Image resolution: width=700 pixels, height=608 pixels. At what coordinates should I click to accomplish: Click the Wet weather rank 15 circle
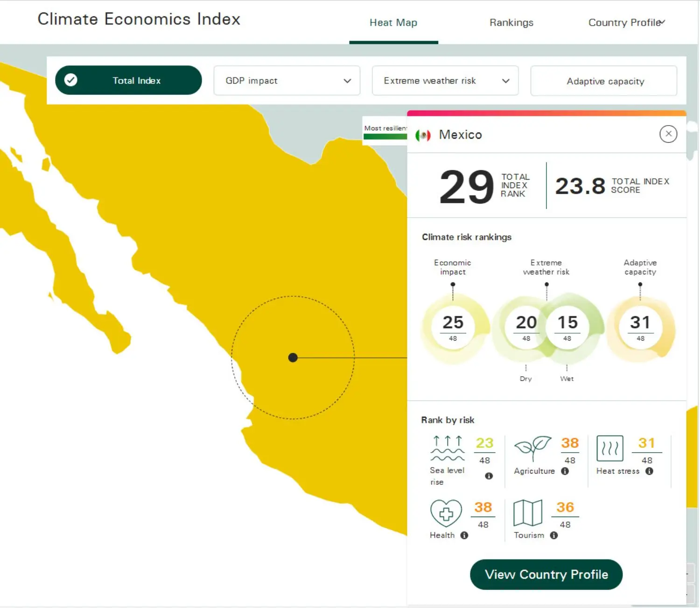click(x=567, y=327)
